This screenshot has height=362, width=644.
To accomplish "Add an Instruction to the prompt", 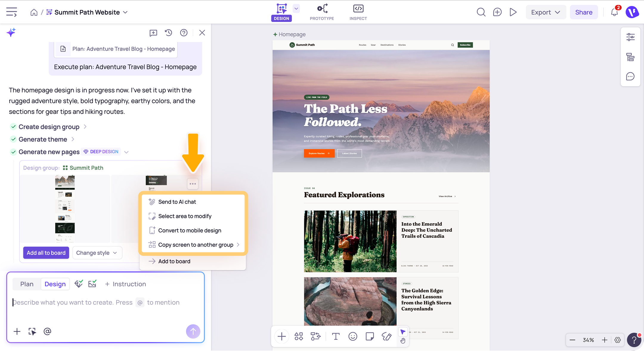I will tap(125, 284).
